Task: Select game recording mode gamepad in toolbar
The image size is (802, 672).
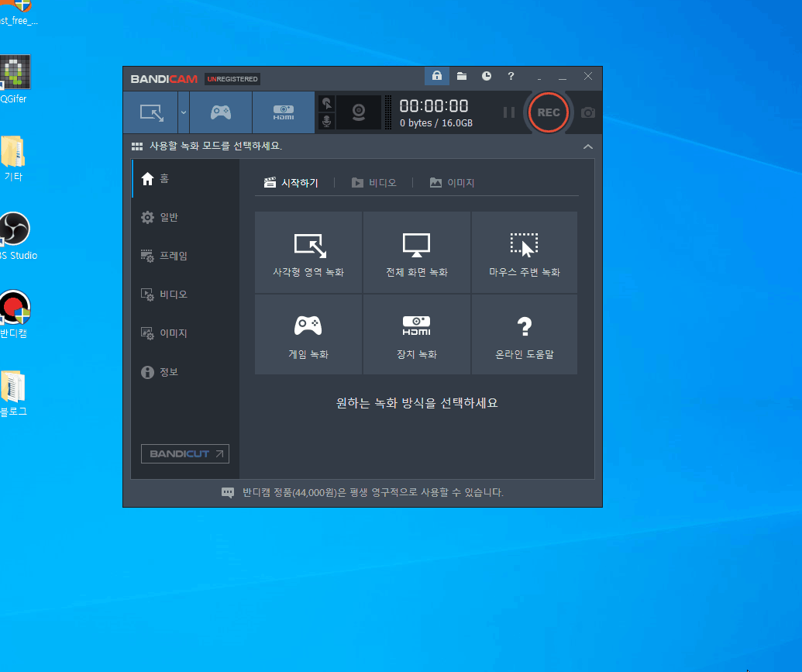Action: click(221, 112)
